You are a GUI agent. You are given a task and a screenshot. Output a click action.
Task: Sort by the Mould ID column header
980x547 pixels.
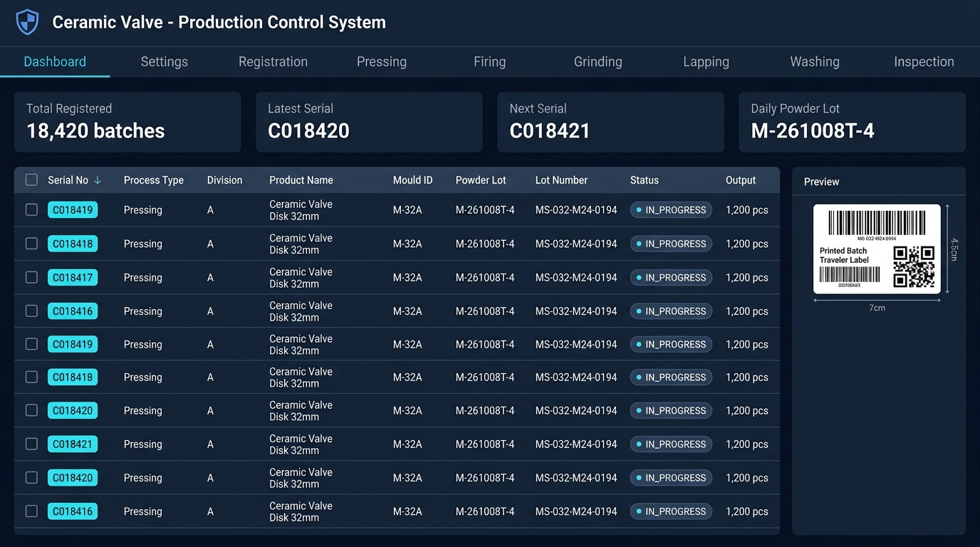click(413, 180)
